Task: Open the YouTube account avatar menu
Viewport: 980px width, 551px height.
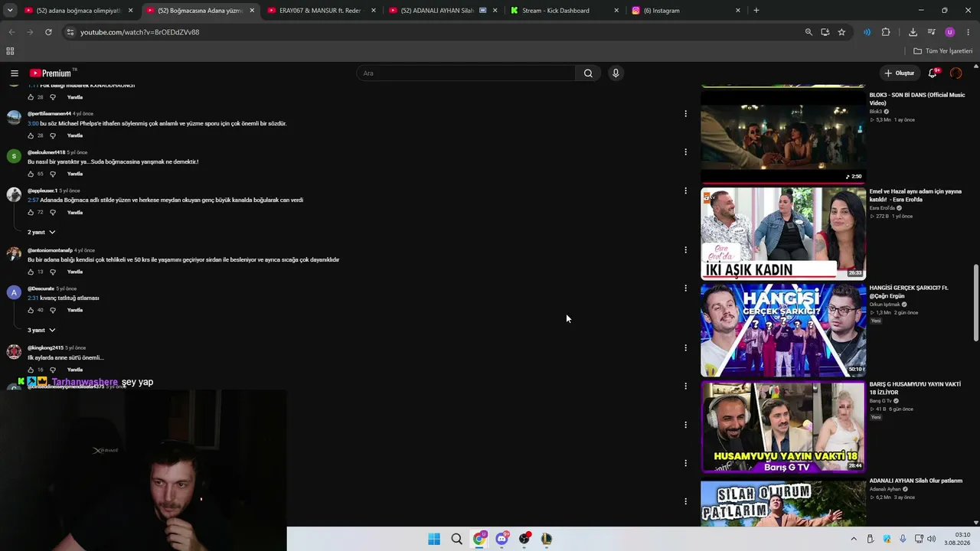Action: [955, 73]
